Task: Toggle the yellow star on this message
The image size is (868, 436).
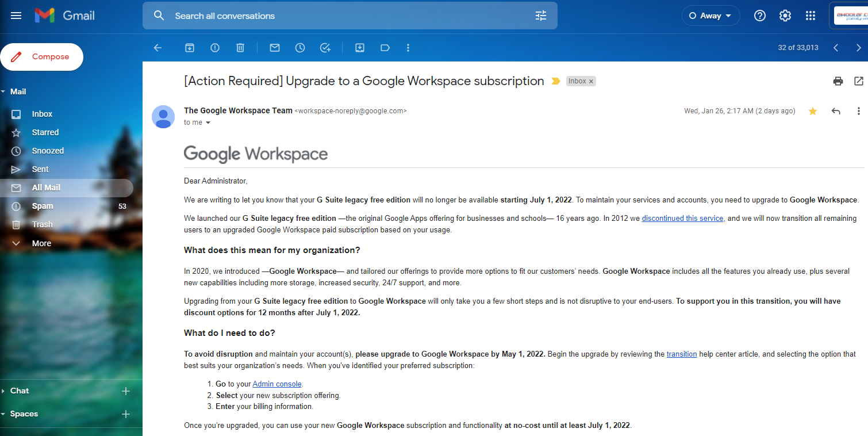Action: (813, 111)
